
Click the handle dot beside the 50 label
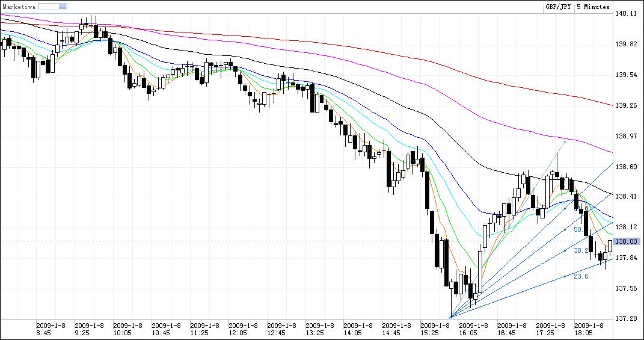pyautogui.click(x=565, y=229)
